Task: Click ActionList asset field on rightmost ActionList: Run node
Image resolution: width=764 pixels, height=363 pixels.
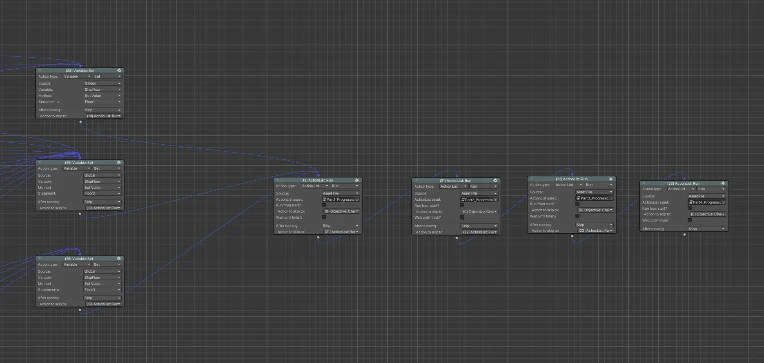Action: 707,202
